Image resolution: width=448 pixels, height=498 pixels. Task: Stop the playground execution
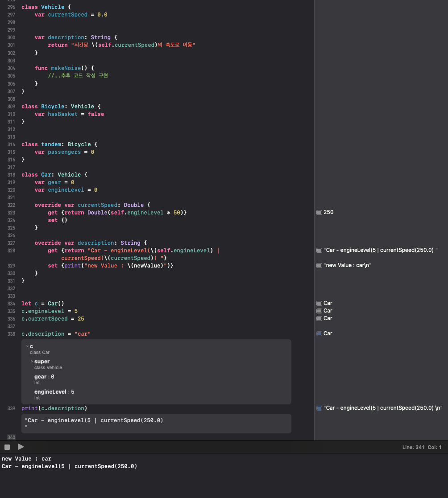7,447
